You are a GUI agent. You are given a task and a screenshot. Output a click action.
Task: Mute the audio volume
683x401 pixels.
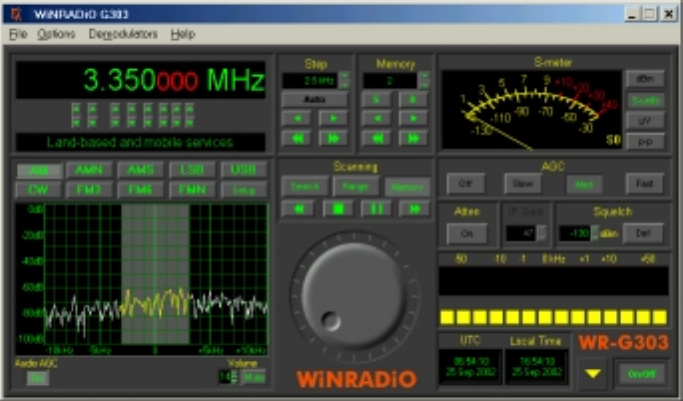254,377
